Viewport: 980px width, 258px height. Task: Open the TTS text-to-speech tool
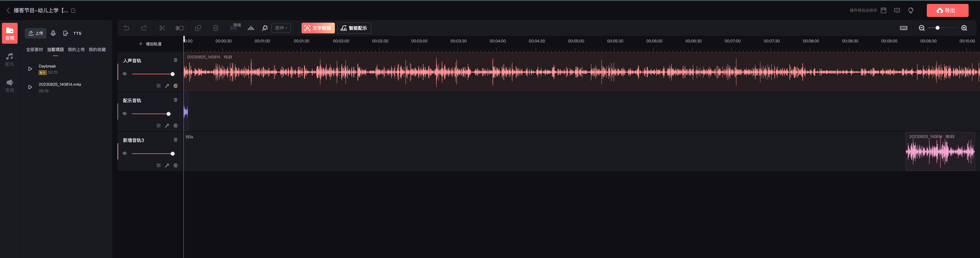77,33
